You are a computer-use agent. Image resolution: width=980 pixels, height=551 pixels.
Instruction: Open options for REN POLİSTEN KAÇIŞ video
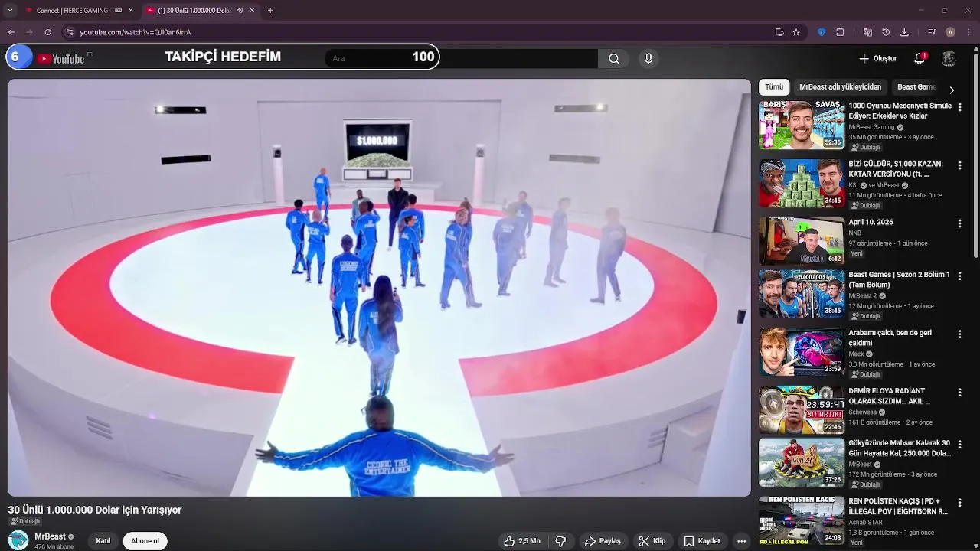(x=960, y=503)
